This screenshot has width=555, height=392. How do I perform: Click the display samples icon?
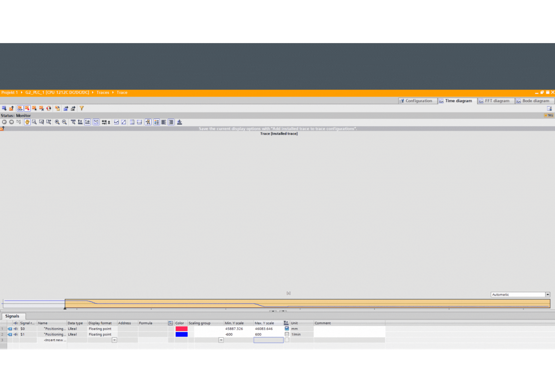point(116,122)
